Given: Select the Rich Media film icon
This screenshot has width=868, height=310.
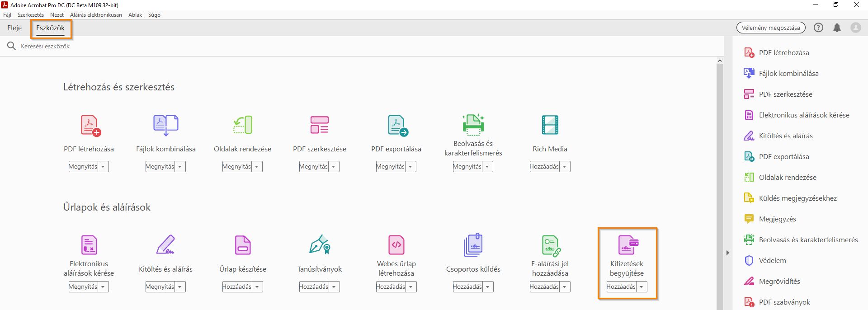Looking at the screenshot, I should click(550, 125).
